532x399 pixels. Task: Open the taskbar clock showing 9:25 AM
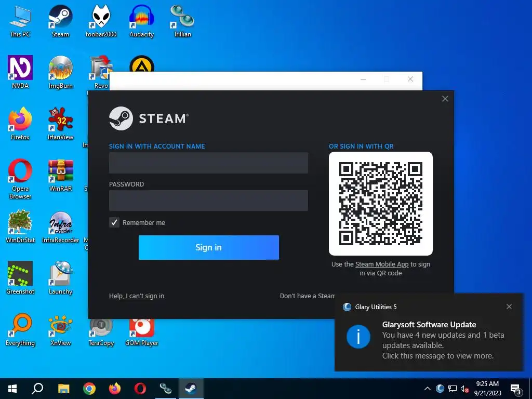point(487,389)
